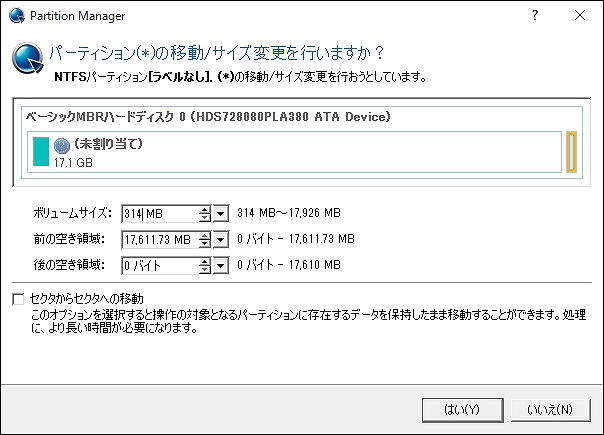Image resolution: width=604 pixels, height=435 pixels.
Task: Cancel with the いいえ(N) button
Action: click(550, 410)
